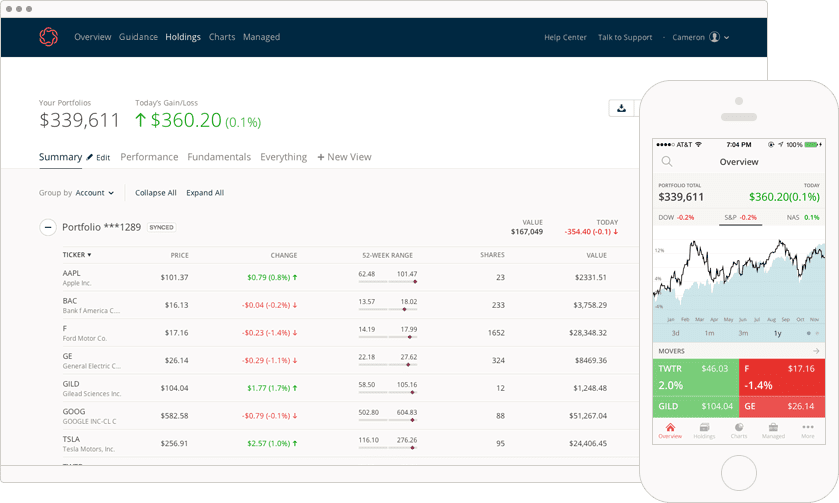Image resolution: width=839 pixels, height=503 pixels.
Task: Collapse Portfolio ***1289 with minus button
Action: [x=47, y=227]
